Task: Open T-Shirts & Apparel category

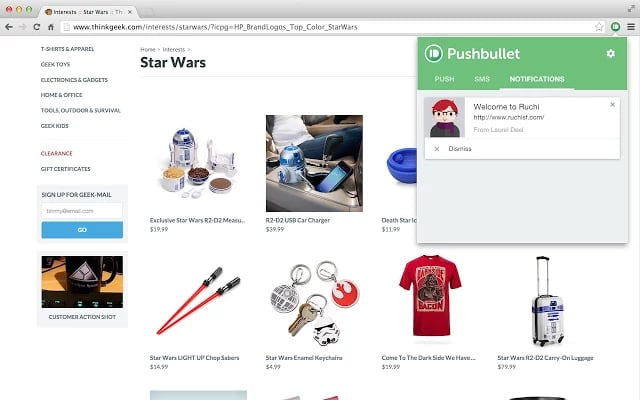Action: pos(67,49)
